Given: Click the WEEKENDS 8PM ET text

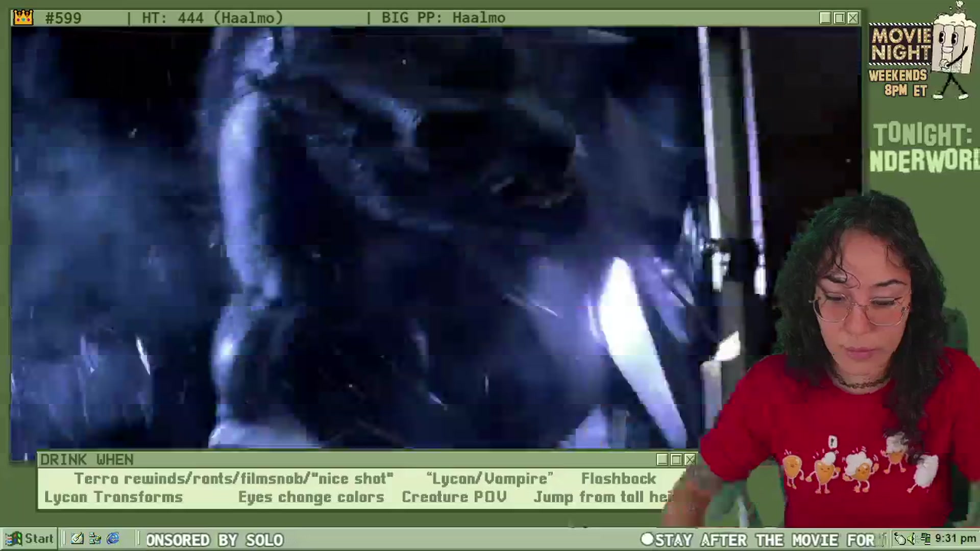Looking at the screenshot, I should tap(898, 83).
